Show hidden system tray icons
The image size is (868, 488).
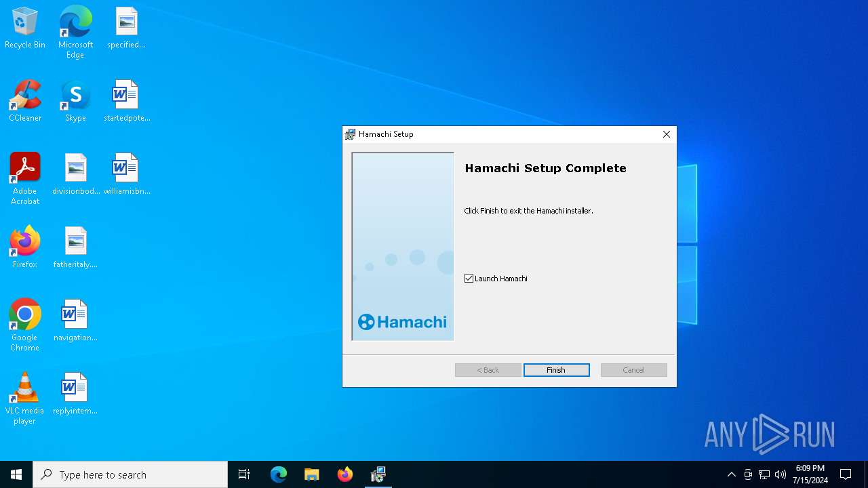tap(731, 474)
